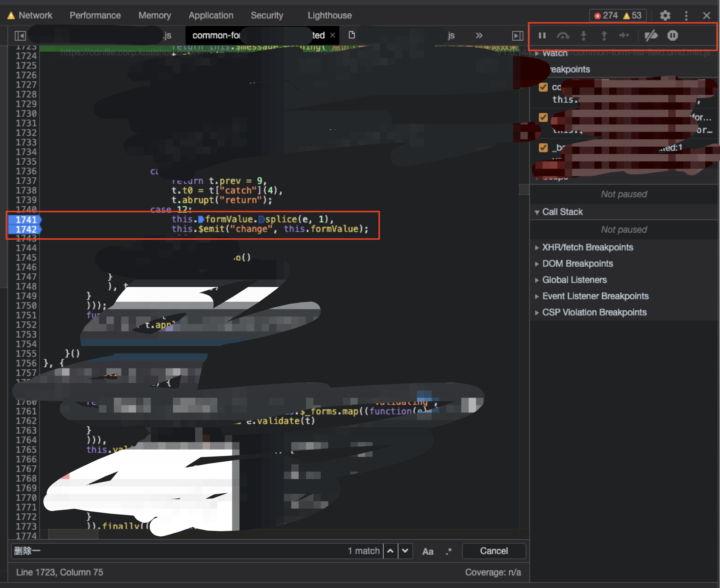Image resolution: width=720 pixels, height=588 pixels.
Task: Click the next search match arrow
Action: pyautogui.click(x=405, y=551)
